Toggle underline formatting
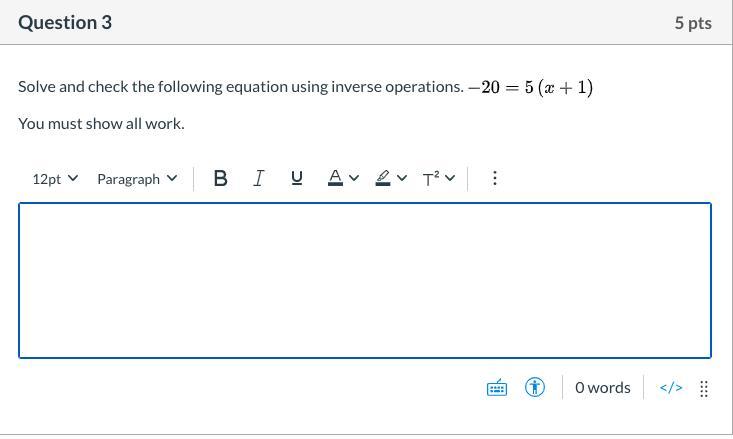This screenshot has width=733, height=439. pos(296,178)
